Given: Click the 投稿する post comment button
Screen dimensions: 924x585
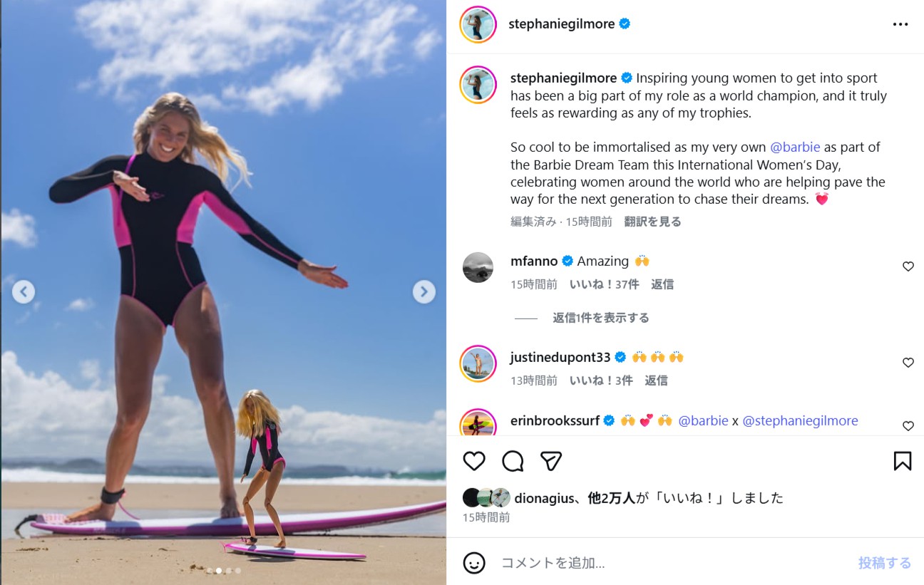Looking at the screenshot, I should [x=885, y=563].
